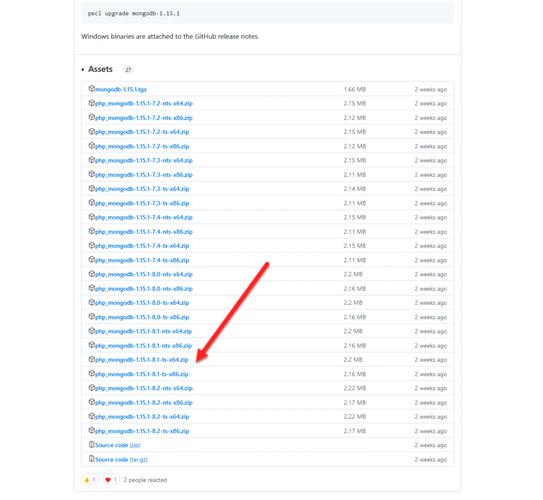Click package icon for php_mongodb-1.15.1-7.4-ts-x86.zip
The height and width of the screenshot is (500, 543).
91,259
